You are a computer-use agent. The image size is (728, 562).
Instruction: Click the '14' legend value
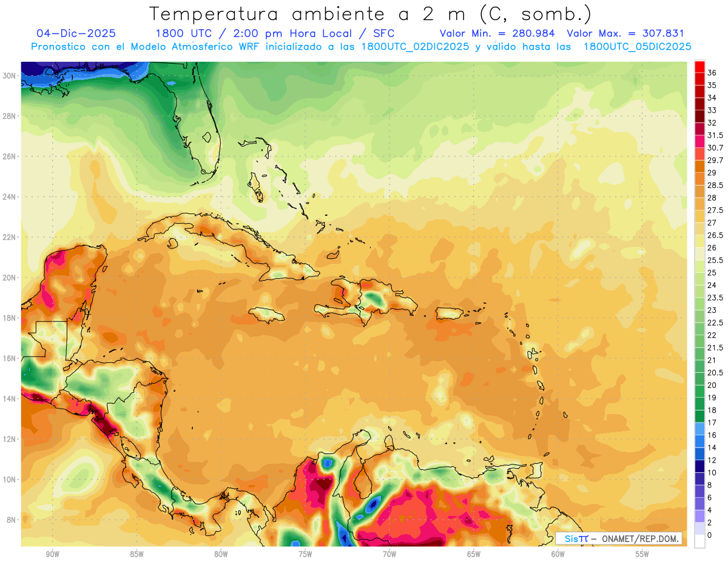click(x=712, y=447)
